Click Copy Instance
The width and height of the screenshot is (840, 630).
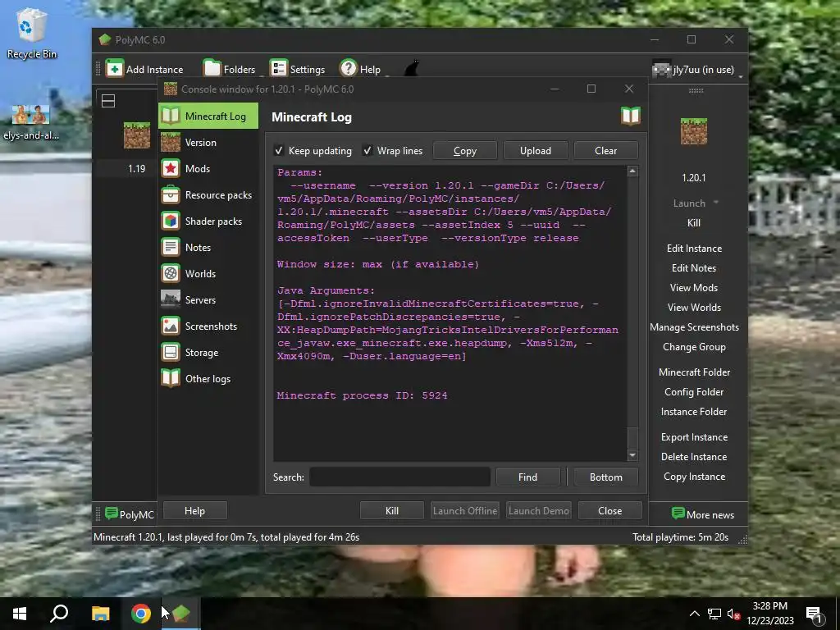click(x=694, y=477)
